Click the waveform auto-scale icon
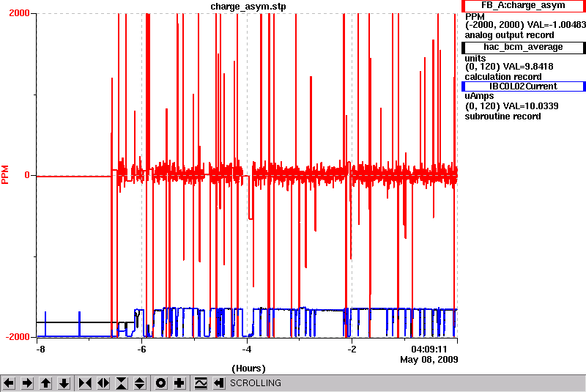 pyautogui.click(x=201, y=383)
